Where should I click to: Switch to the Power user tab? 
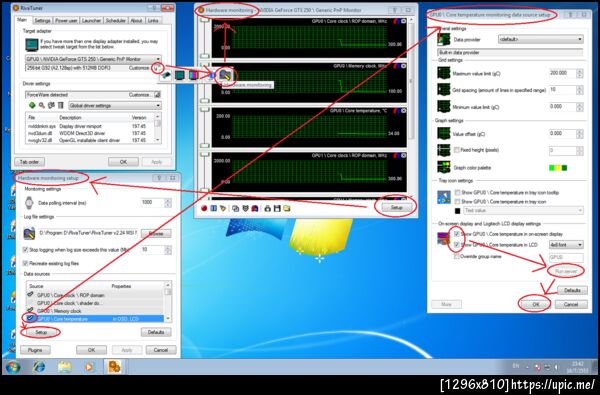pos(66,21)
